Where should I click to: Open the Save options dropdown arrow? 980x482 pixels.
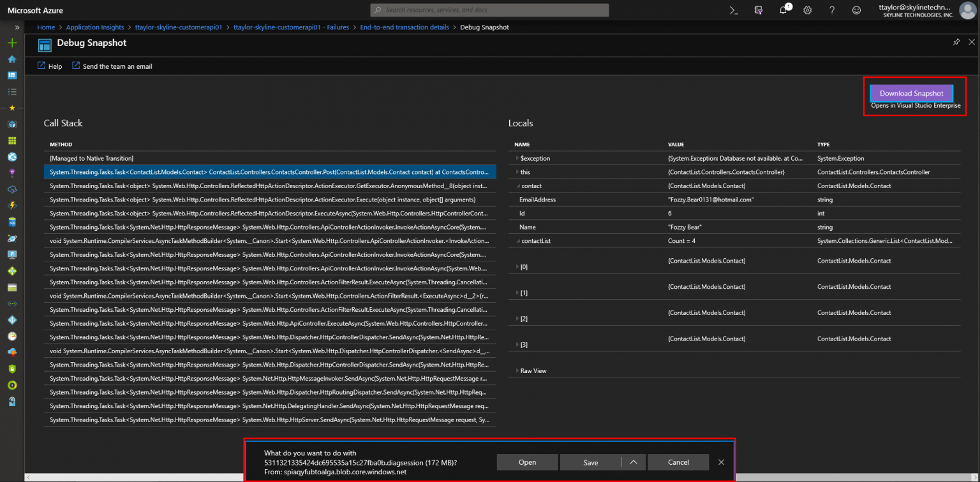(x=633, y=462)
